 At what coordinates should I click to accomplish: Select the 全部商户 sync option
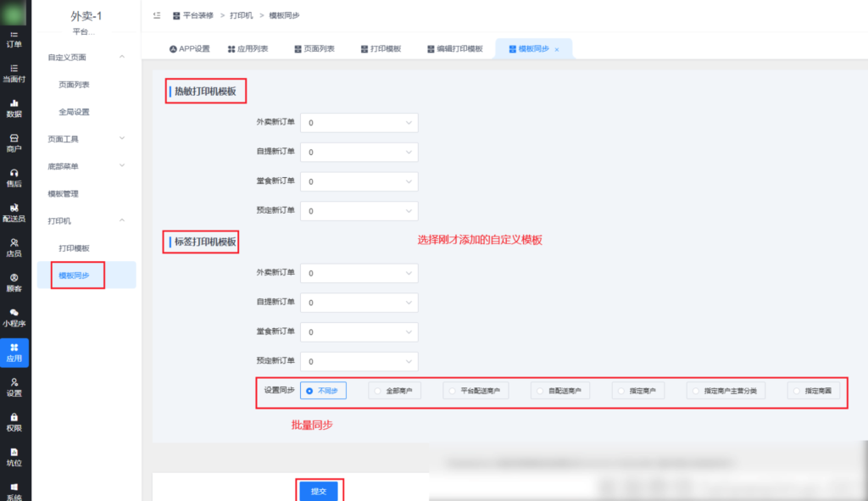395,391
